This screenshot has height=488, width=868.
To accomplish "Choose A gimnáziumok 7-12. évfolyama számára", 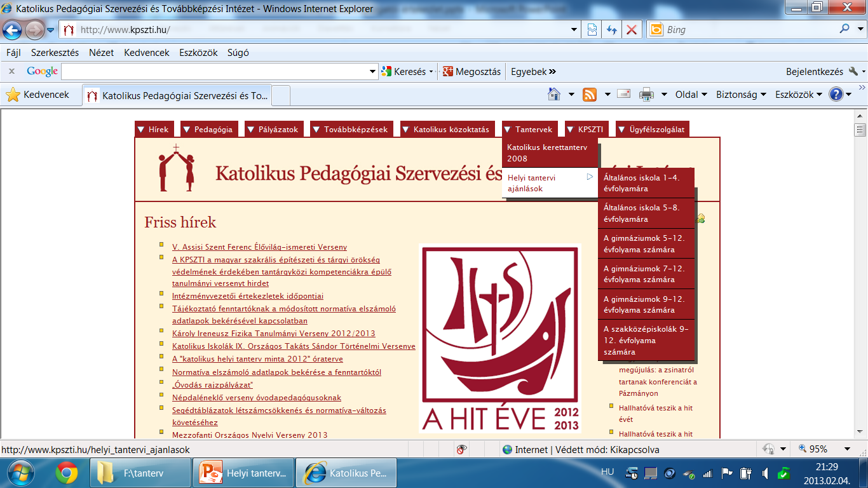I will (646, 274).
